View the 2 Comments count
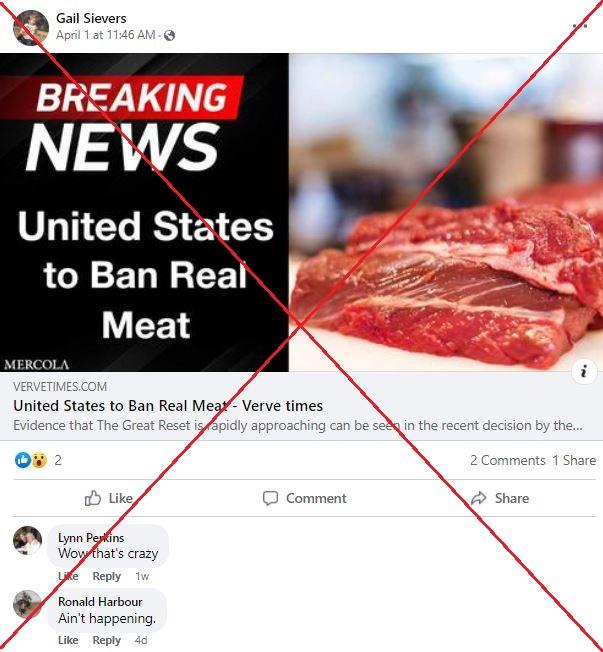 click(508, 460)
